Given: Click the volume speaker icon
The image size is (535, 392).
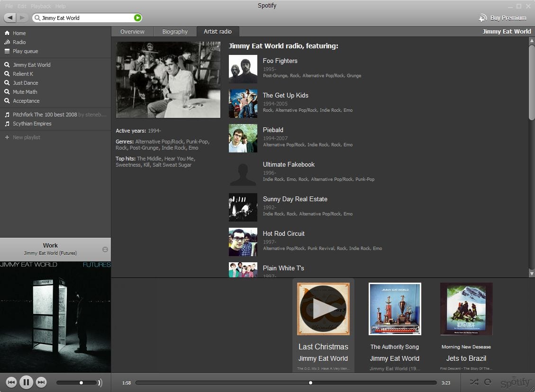Looking at the screenshot, I should 100,383.
